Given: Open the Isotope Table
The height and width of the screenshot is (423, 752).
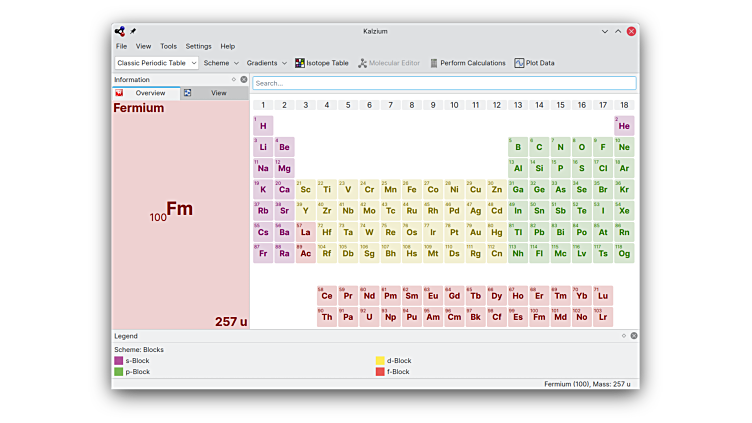Looking at the screenshot, I should tap(322, 63).
